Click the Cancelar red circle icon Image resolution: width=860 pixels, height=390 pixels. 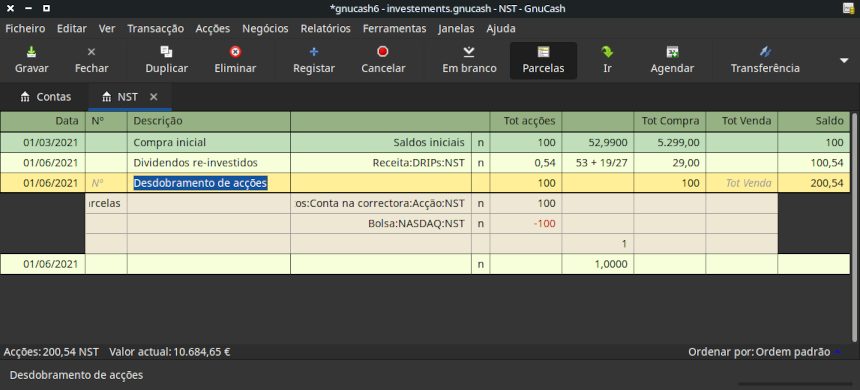383,52
